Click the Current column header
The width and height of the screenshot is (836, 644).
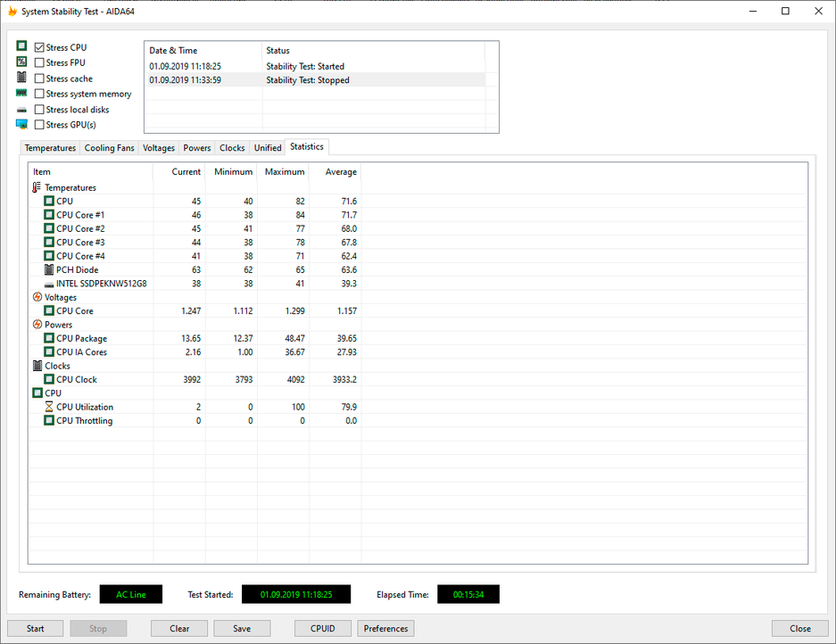[x=179, y=171]
